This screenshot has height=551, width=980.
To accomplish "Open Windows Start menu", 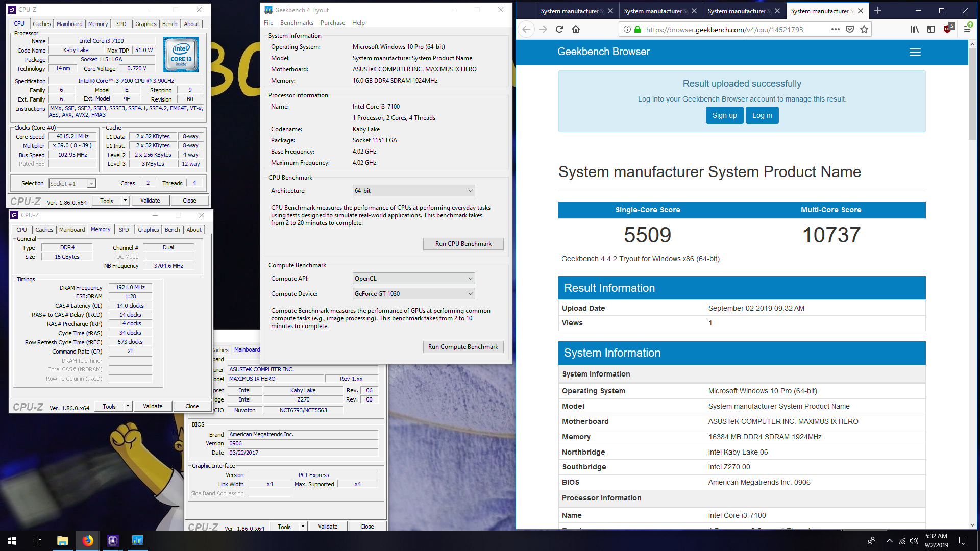I will (12, 541).
